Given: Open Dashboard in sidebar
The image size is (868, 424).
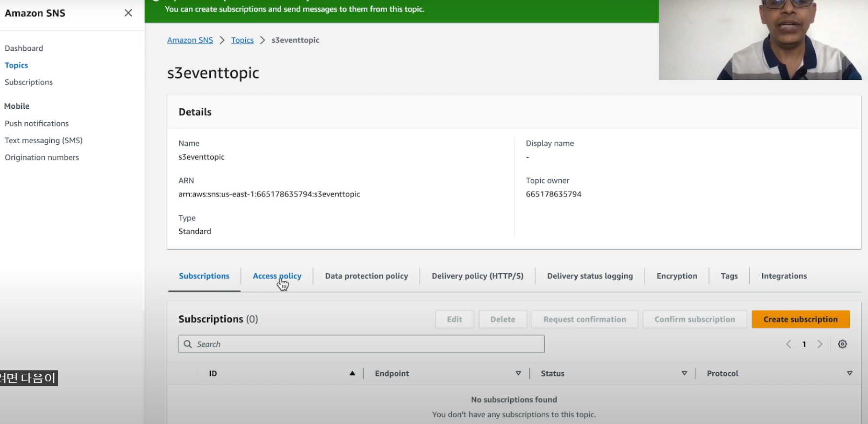Looking at the screenshot, I should click(24, 48).
